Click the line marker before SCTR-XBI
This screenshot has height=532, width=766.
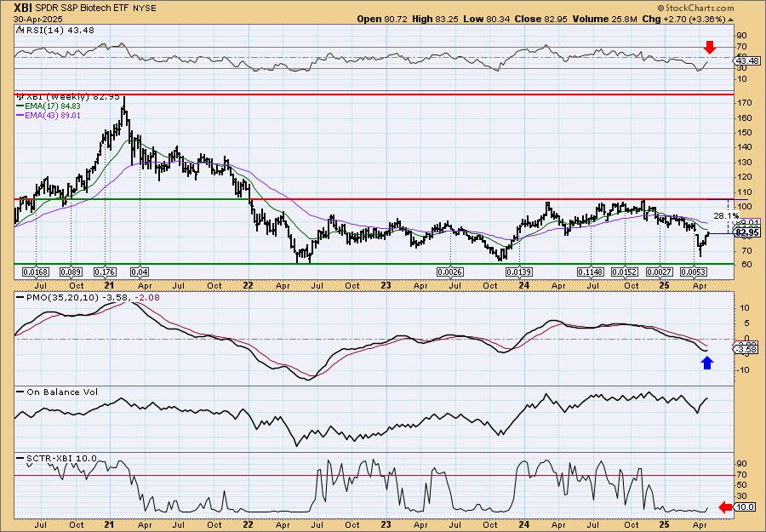(x=20, y=458)
